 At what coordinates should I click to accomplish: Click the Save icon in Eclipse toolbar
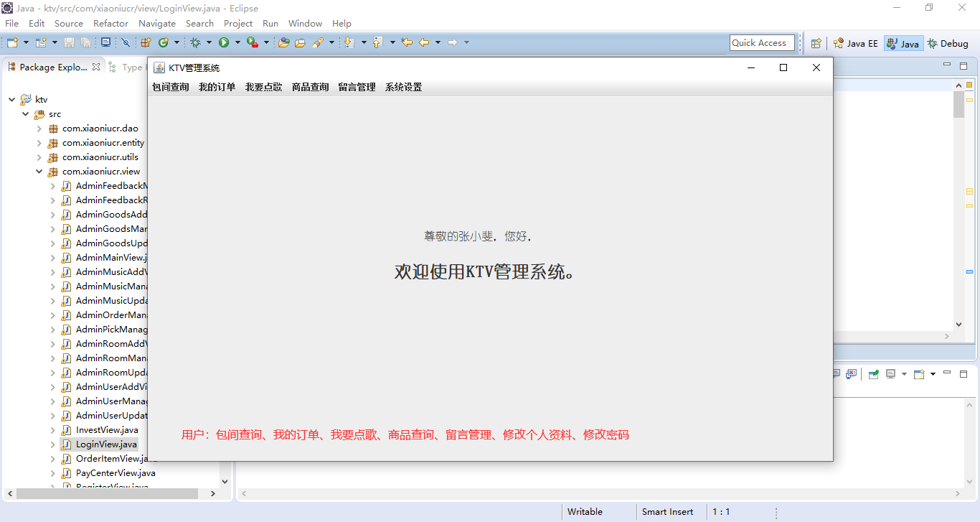coord(70,43)
